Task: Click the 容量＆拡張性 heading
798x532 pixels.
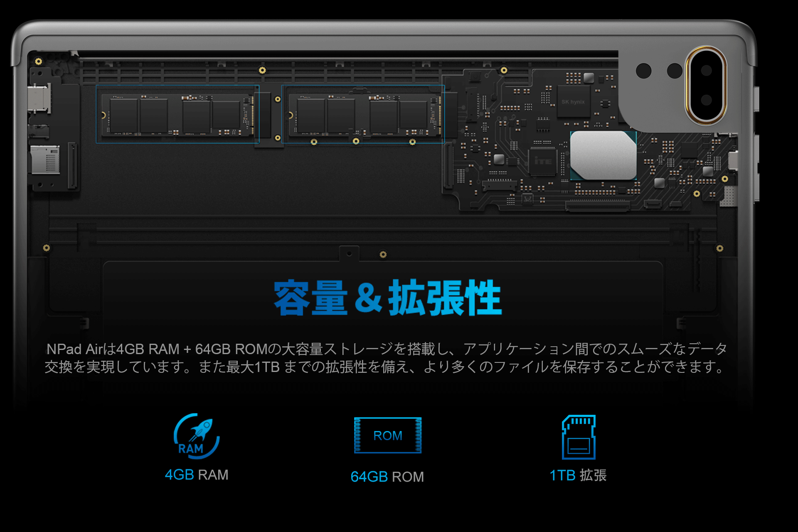Action: click(387, 298)
